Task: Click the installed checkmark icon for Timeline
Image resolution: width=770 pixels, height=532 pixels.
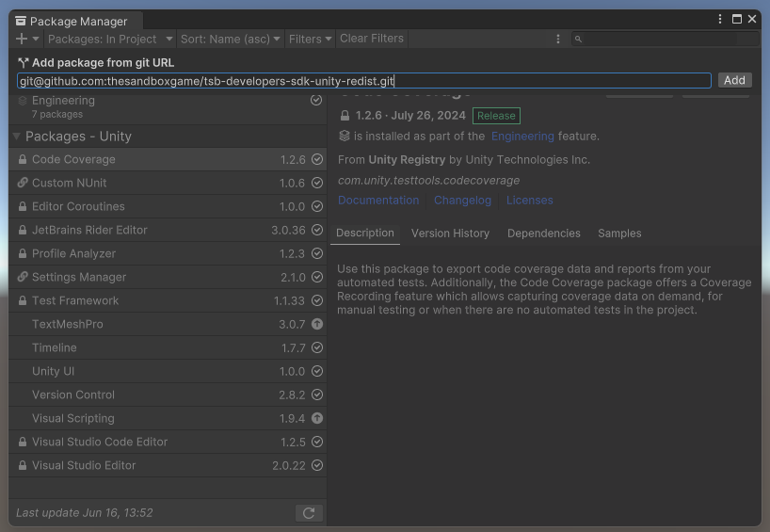Action: 317,347
